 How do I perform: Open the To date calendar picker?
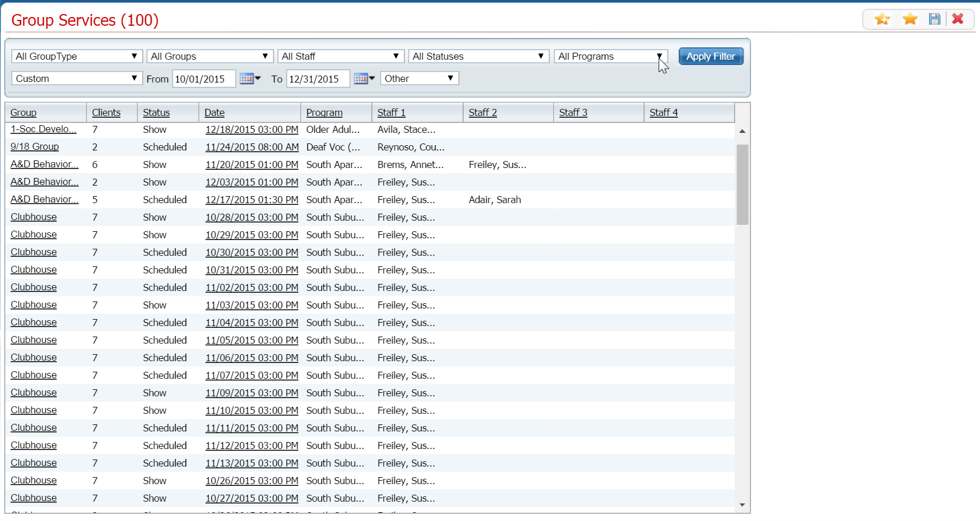click(365, 78)
